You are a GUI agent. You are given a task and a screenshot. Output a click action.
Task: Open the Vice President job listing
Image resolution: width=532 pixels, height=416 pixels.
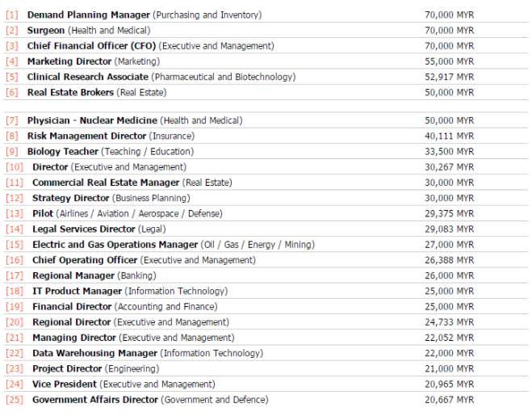click(65, 384)
